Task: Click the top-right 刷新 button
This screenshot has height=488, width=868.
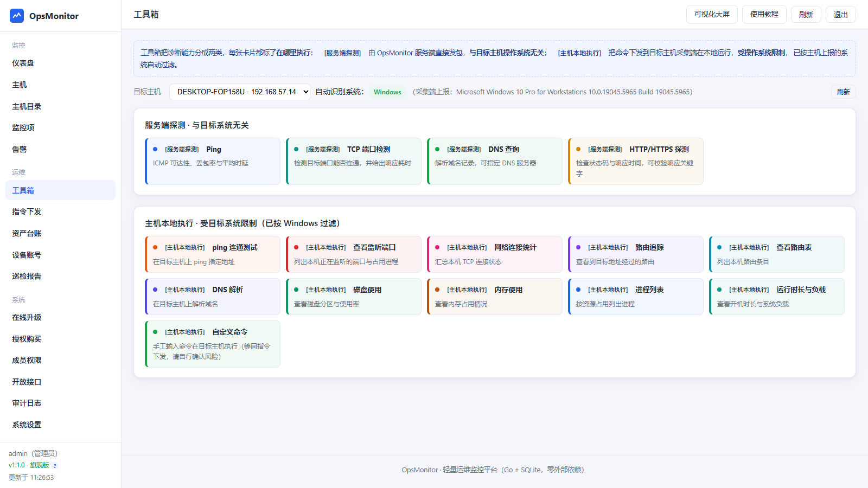Action: (806, 15)
